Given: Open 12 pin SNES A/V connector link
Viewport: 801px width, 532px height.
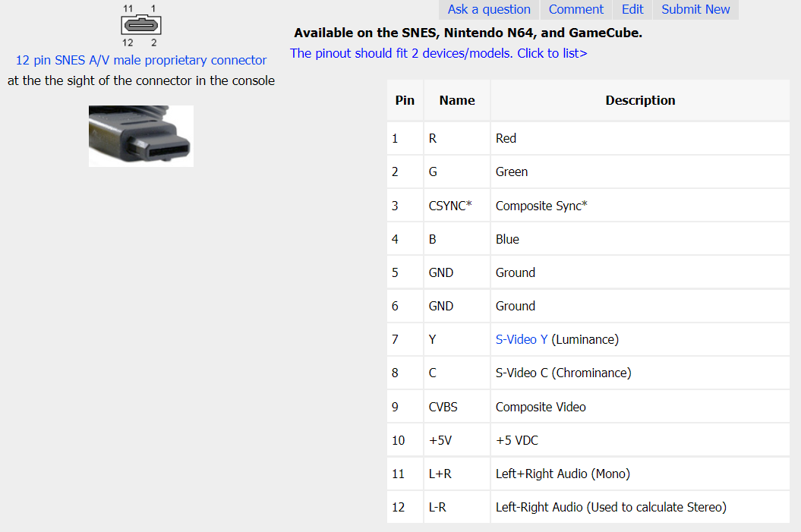Looking at the screenshot, I should point(141,60).
